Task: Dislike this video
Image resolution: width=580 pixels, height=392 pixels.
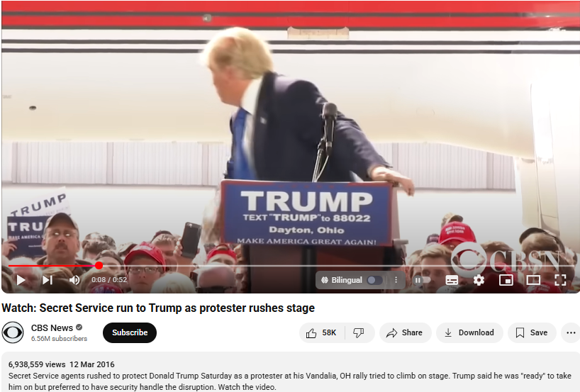Action: (359, 333)
